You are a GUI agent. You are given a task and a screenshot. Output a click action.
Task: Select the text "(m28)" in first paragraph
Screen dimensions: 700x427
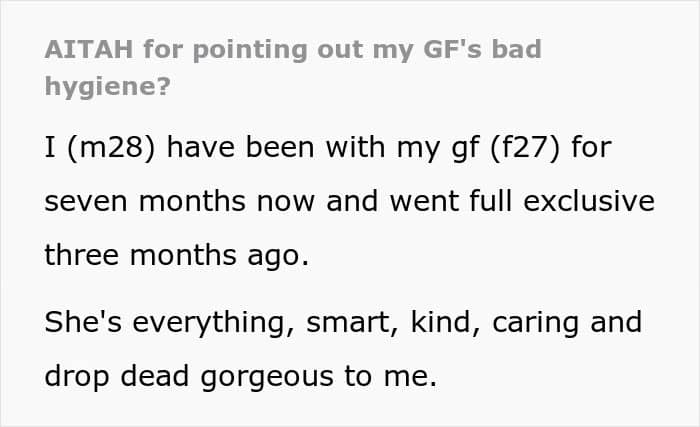(x=111, y=148)
